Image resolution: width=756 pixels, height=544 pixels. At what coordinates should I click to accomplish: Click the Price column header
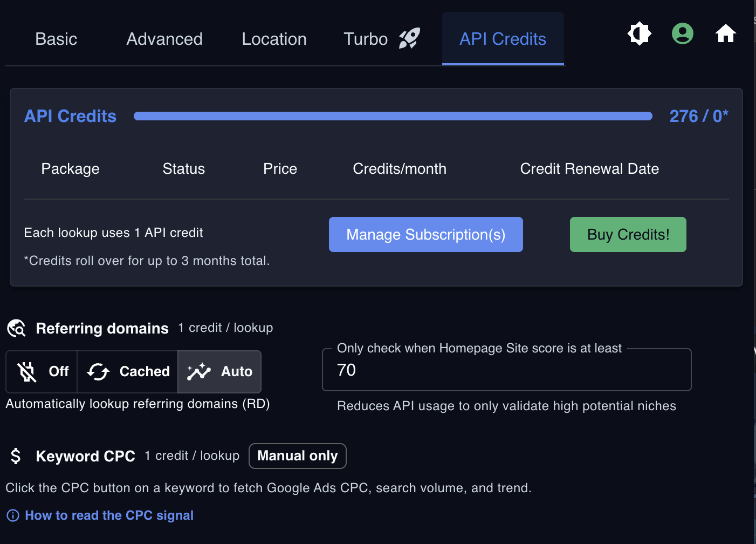[280, 169]
